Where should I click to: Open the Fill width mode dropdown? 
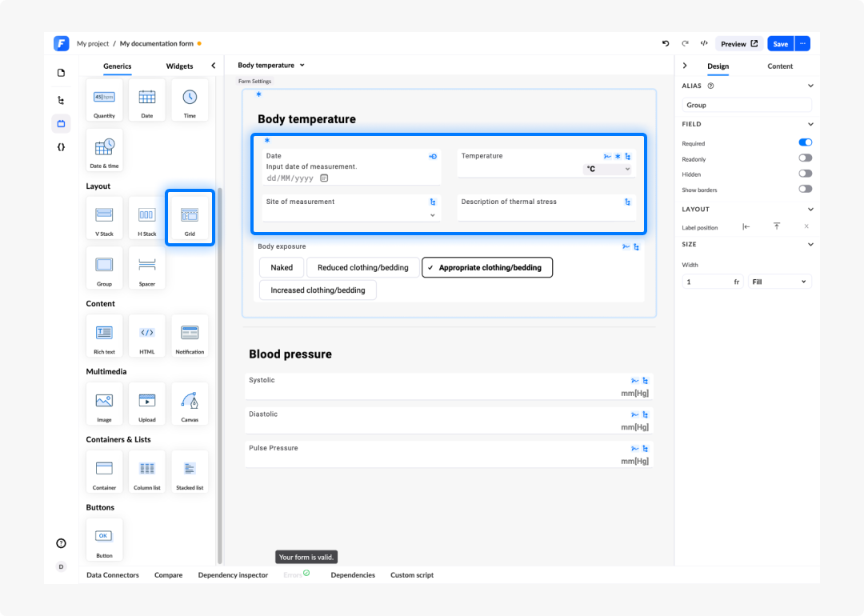[x=779, y=282]
